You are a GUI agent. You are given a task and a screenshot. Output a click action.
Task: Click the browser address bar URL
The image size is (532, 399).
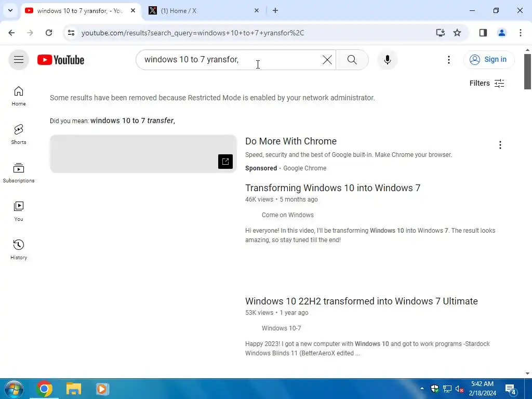[193, 33]
